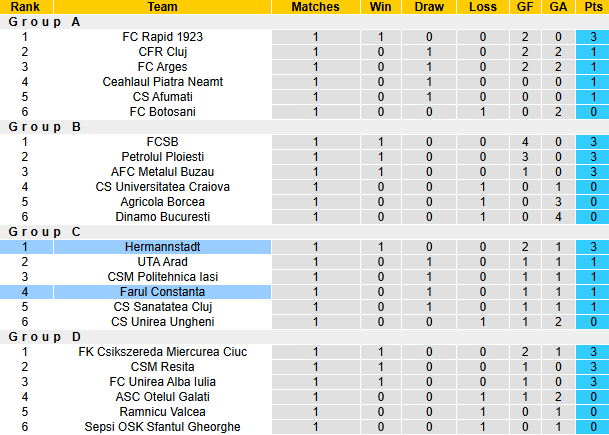The width and height of the screenshot is (609, 435).
Task: Open the CFR Cluj team link
Action: [162, 52]
